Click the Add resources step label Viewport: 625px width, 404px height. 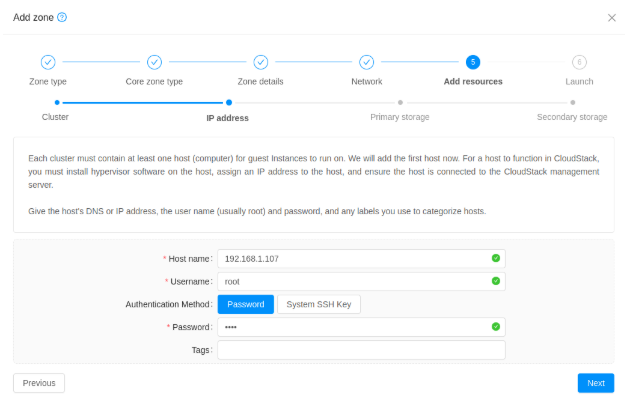click(x=473, y=82)
